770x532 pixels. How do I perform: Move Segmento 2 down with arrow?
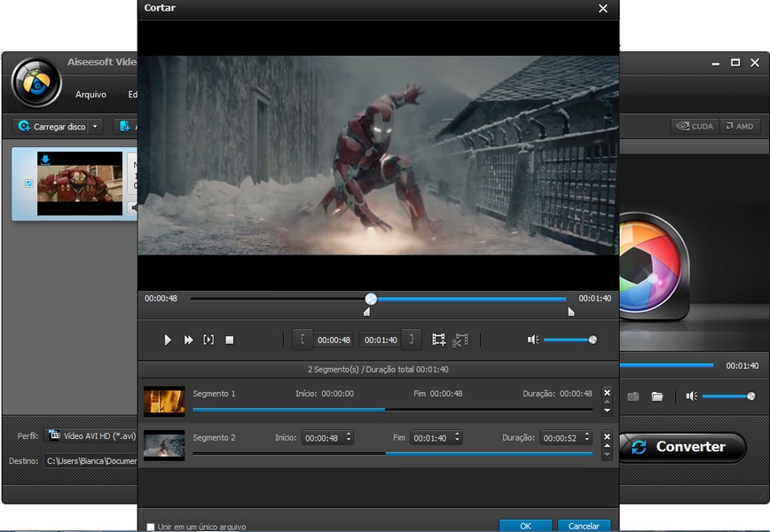(607, 455)
